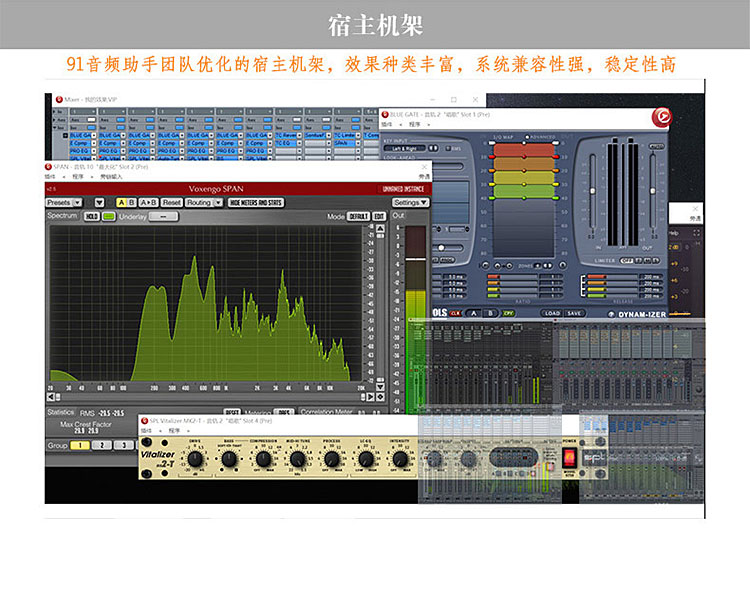The width and height of the screenshot is (750, 609).
Task: Click Zones knob left of Dynam-izer graph
Action: tap(485, 265)
